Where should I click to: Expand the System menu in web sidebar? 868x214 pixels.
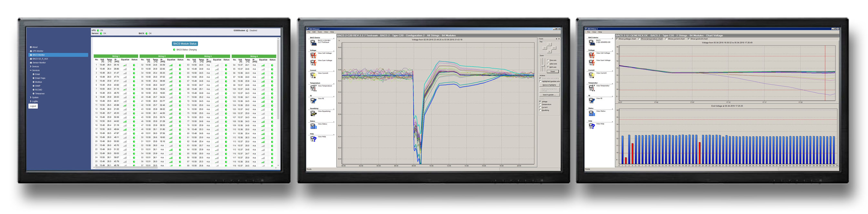click(x=31, y=97)
